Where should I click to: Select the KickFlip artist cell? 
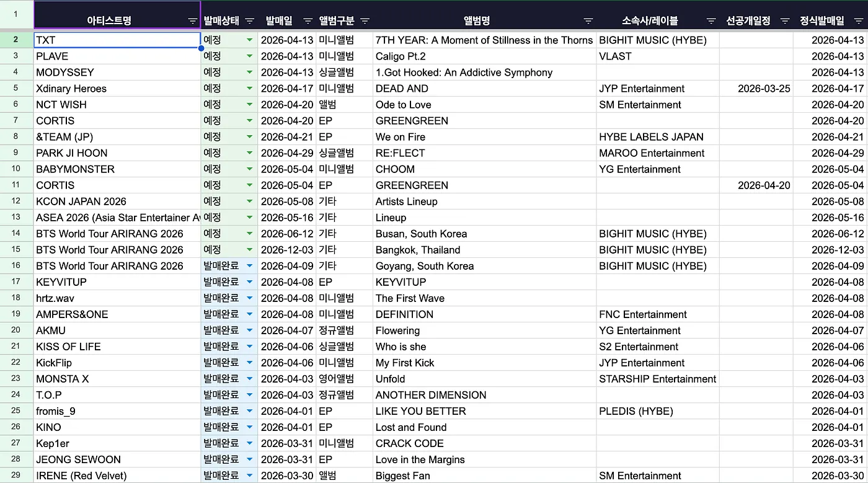(117, 363)
